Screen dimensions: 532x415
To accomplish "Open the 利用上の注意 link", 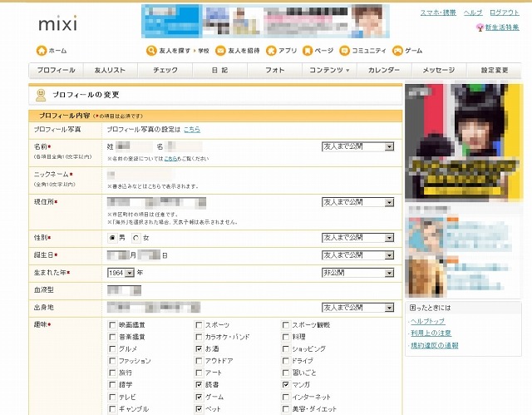I will (431, 333).
